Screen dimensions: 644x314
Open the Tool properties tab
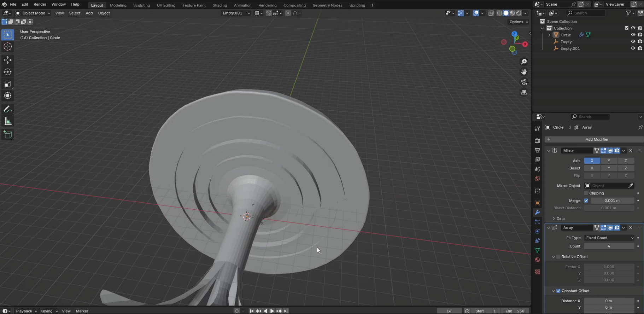[x=537, y=129]
